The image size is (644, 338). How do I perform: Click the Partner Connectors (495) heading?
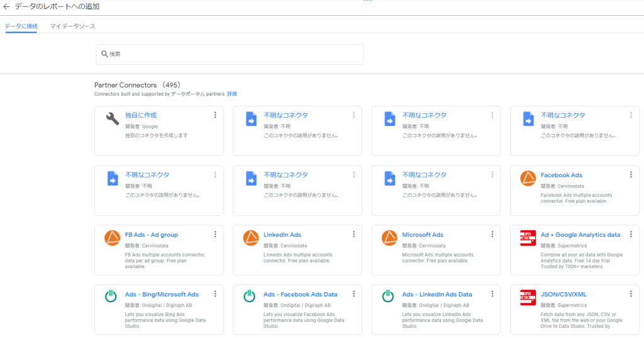click(138, 85)
